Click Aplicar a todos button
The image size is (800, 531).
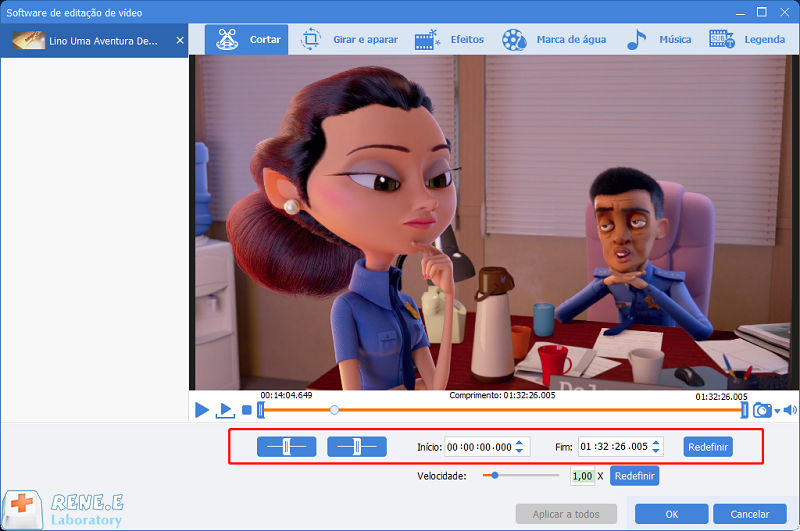pyautogui.click(x=566, y=514)
